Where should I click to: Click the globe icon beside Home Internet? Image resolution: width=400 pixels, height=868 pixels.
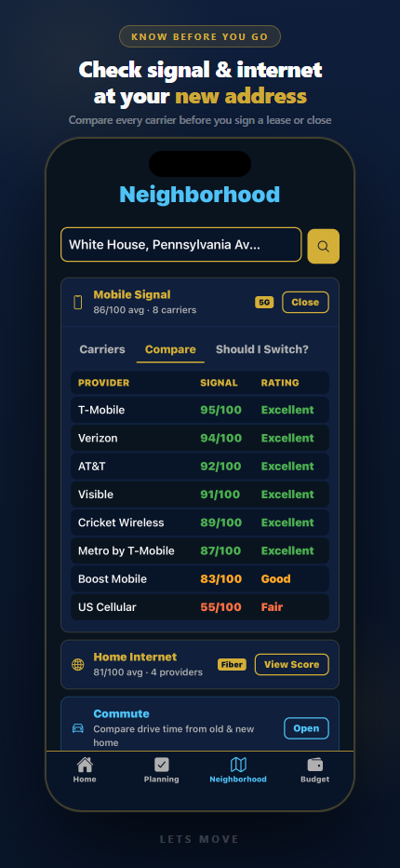tap(78, 664)
